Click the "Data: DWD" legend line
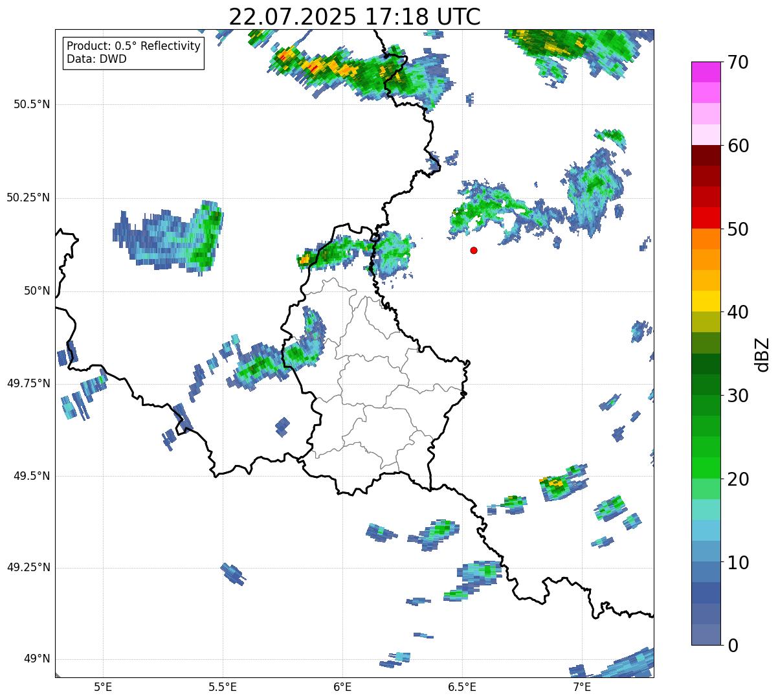778x700 pixels. click(97, 59)
